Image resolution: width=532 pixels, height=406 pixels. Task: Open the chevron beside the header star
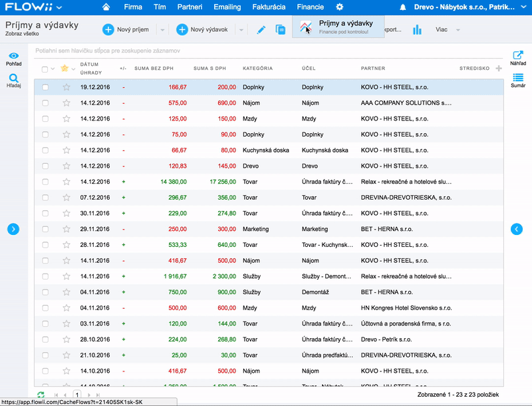point(73,69)
